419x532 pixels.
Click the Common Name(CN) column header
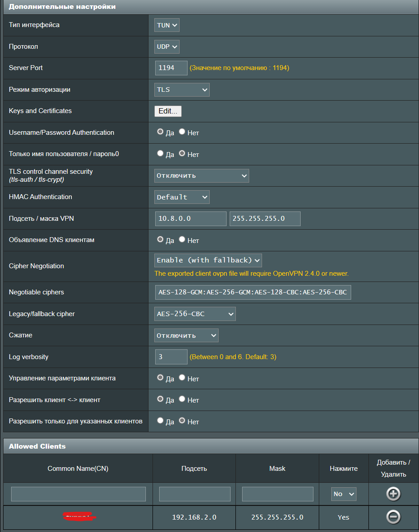pos(78,469)
